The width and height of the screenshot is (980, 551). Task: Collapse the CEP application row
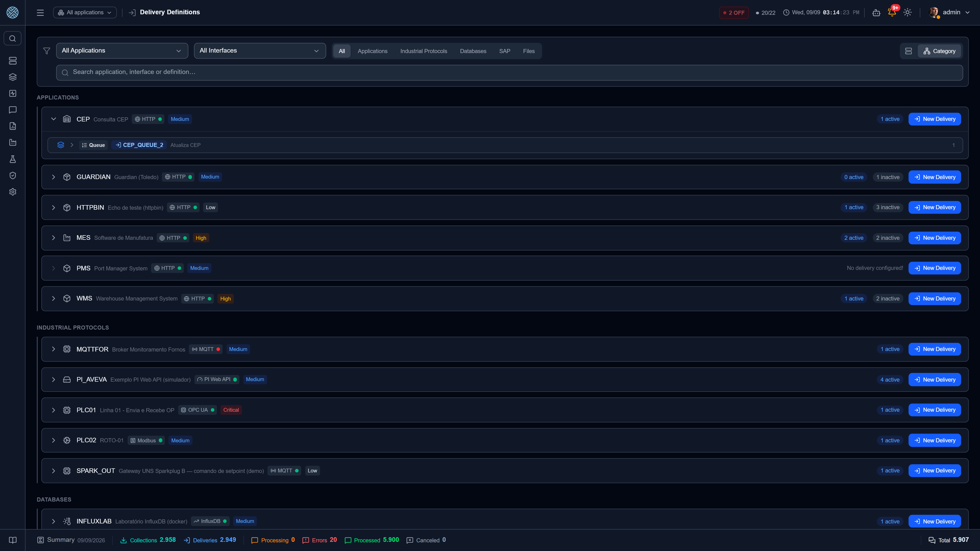point(53,119)
